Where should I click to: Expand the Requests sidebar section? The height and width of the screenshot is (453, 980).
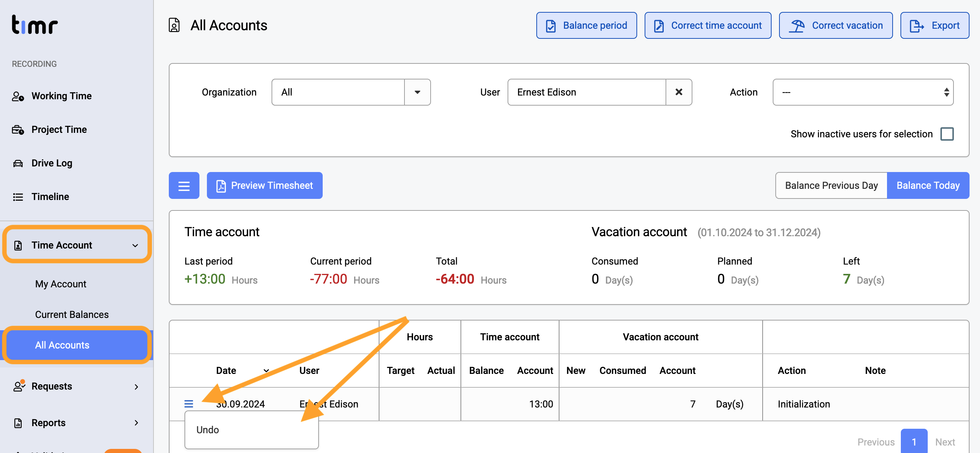click(136, 387)
